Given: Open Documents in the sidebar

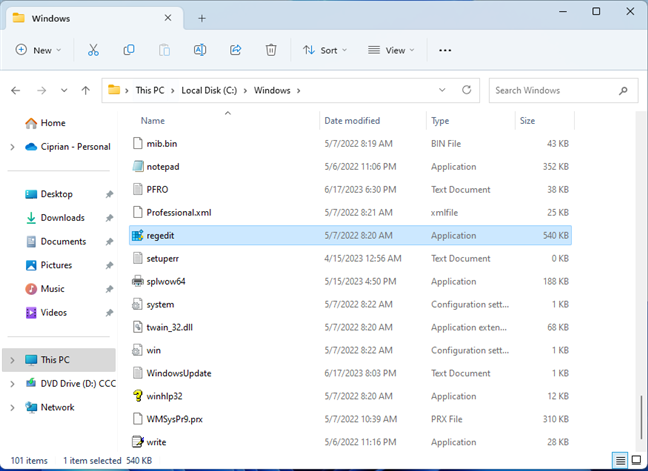Looking at the screenshot, I should pos(63,242).
